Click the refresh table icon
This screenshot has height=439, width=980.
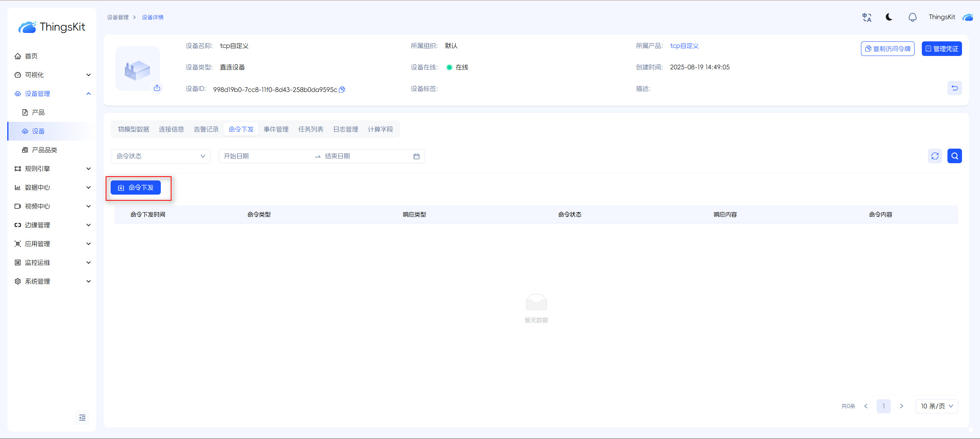click(935, 156)
